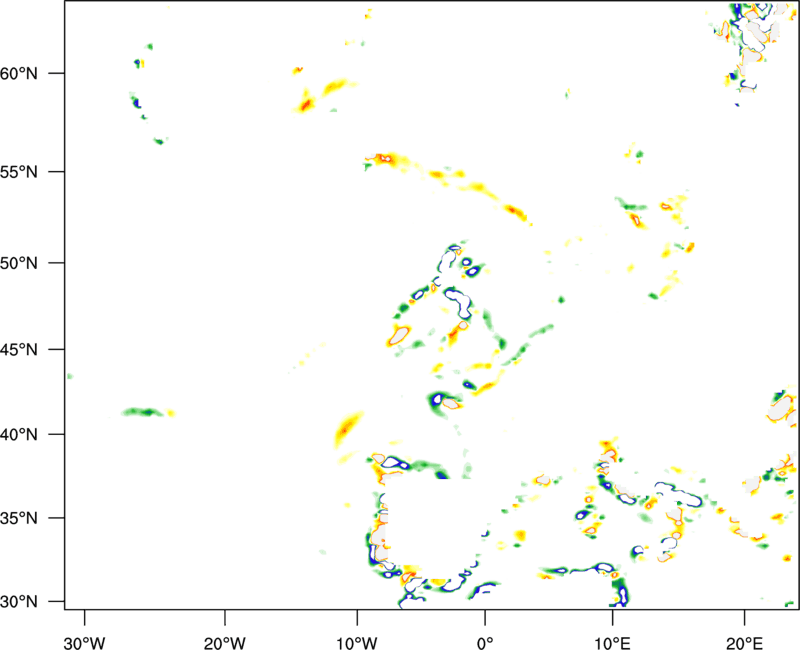Click the 60°N latitude label
Screen dimensions: 800x650
pos(19,74)
